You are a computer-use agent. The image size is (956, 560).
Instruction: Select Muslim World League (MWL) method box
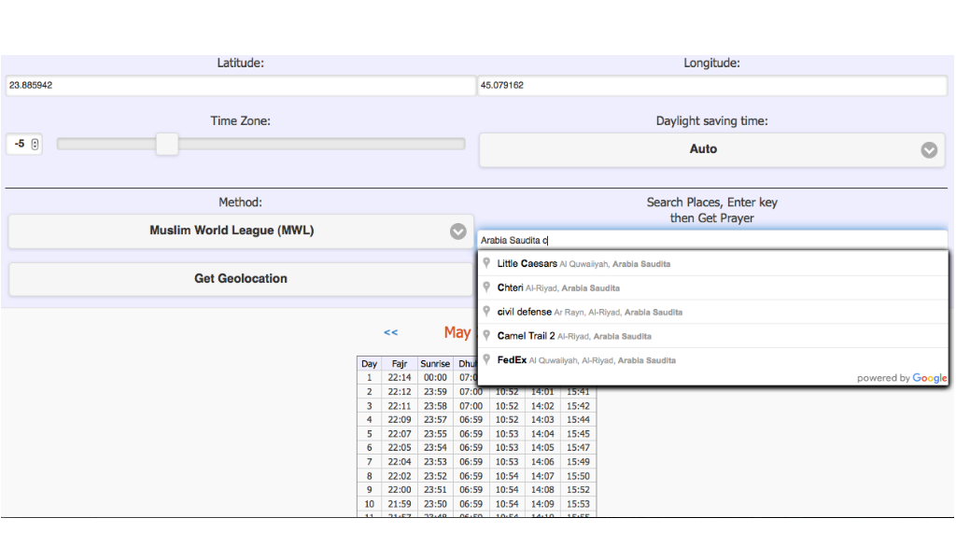pyautogui.click(x=241, y=231)
